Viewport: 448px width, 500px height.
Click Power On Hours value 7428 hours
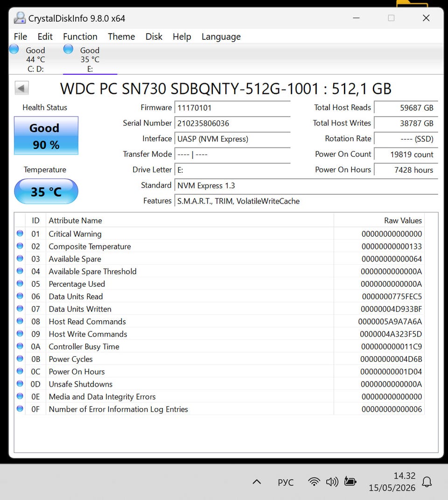[x=406, y=170]
